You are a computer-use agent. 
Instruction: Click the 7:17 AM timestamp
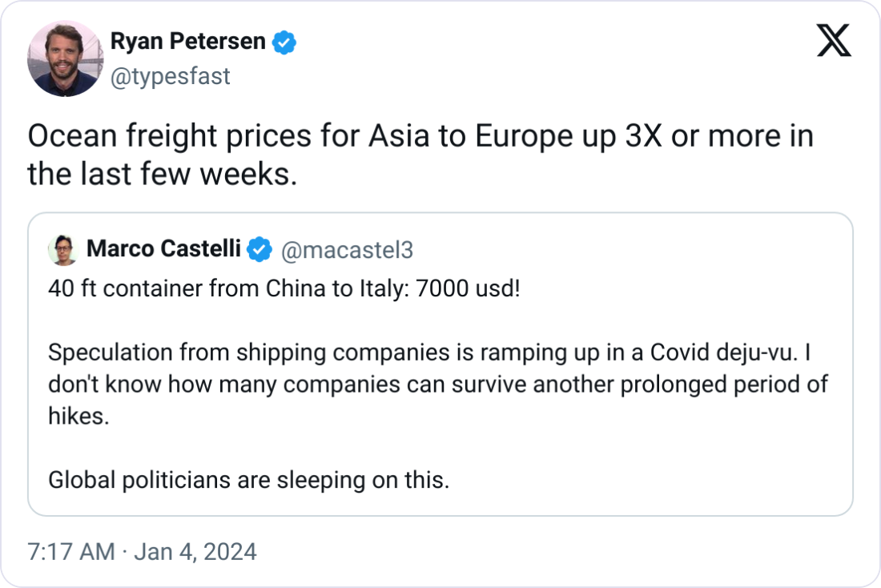tap(71, 552)
